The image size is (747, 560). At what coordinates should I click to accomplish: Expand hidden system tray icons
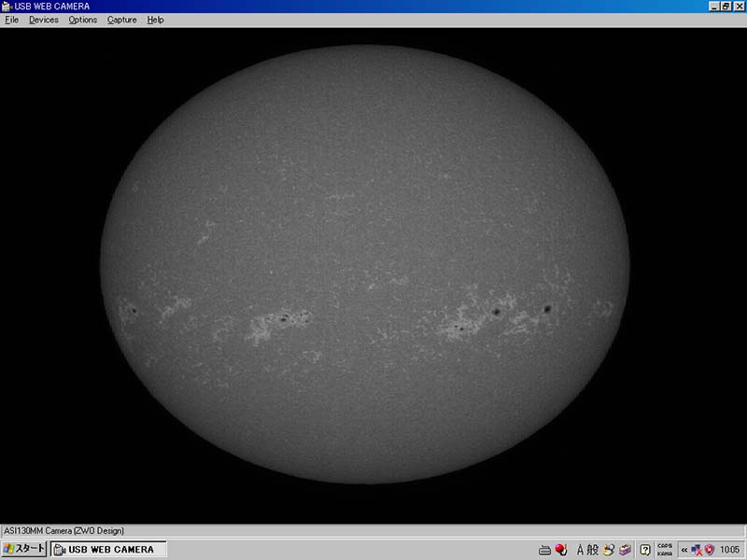[684, 550]
